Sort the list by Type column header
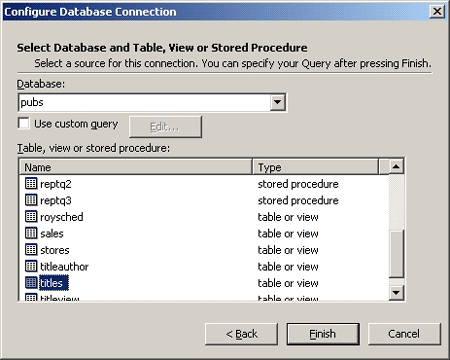 click(x=316, y=167)
